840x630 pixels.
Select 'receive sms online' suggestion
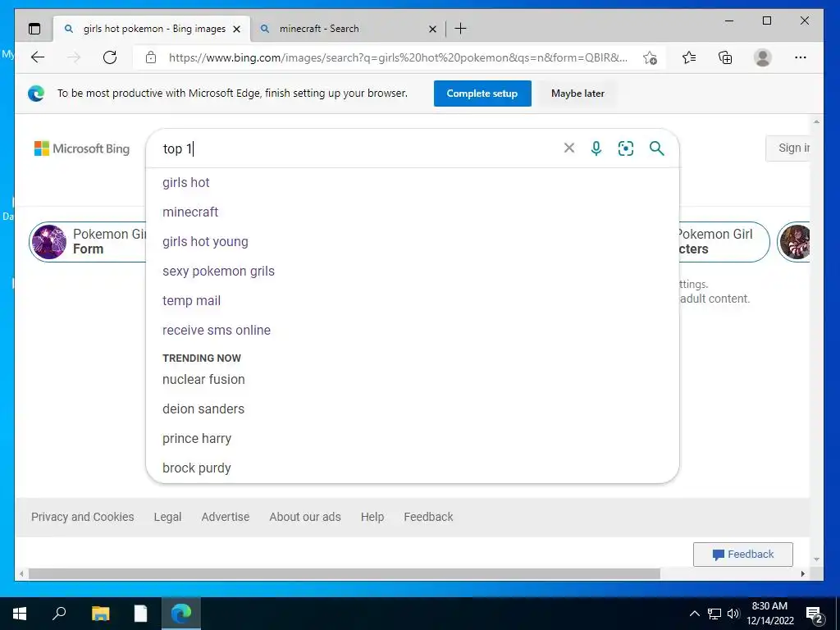413,330
